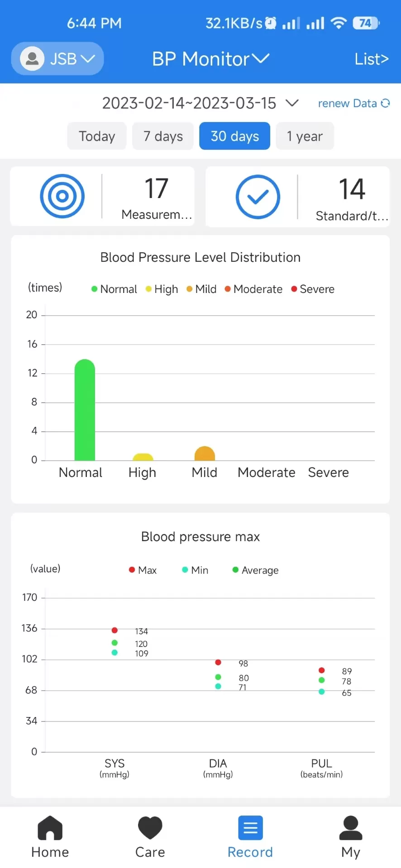Open the date range dropdown arrow
Viewport: 401px width, 868px height.
tap(292, 103)
